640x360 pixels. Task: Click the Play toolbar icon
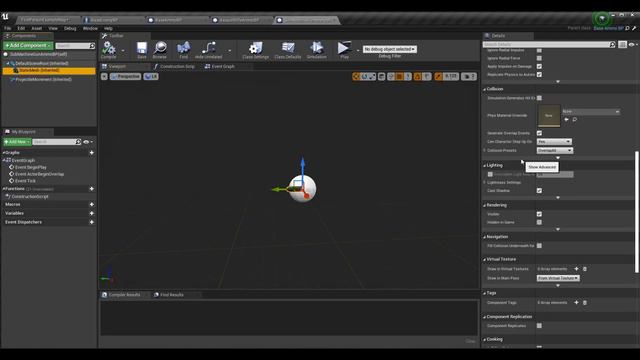[x=344, y=48]
